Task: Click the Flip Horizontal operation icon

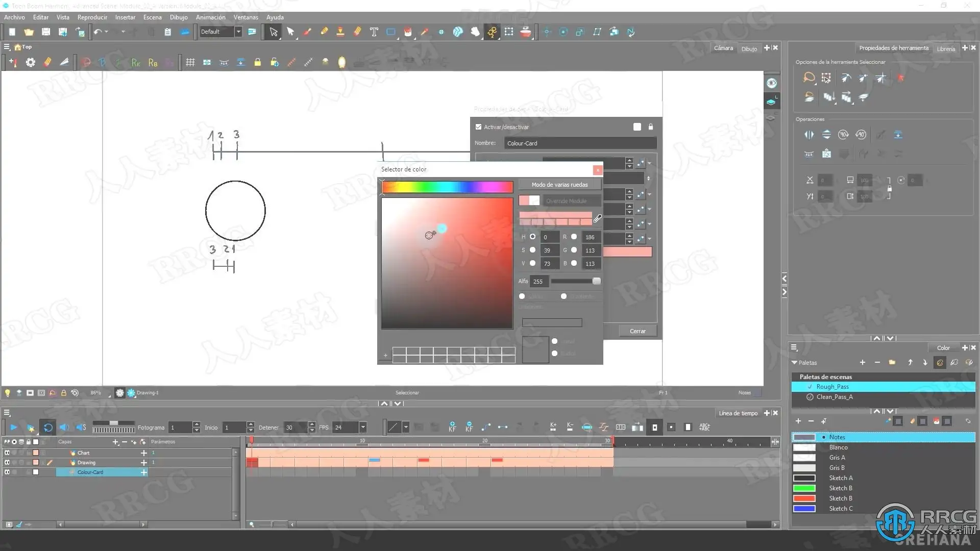Action: [809, 135]
